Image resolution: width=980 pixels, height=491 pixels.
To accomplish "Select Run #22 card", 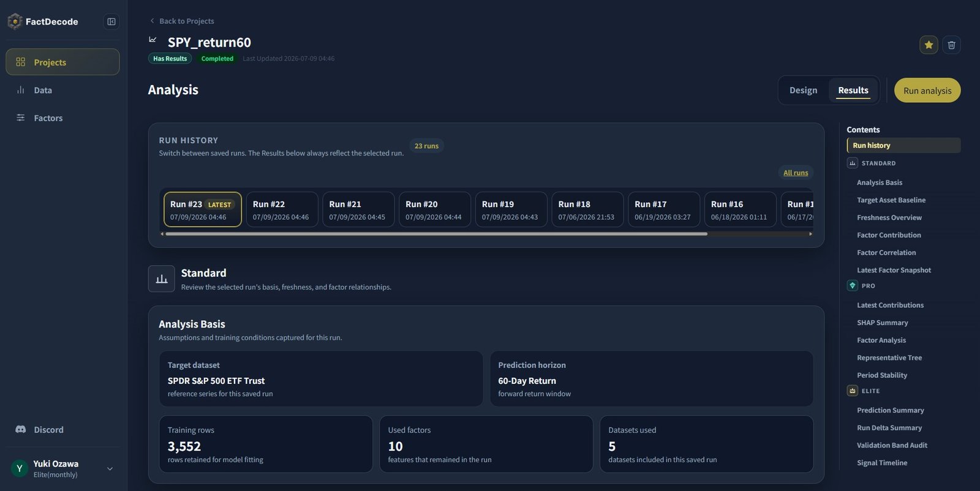I will pos(282,209).
